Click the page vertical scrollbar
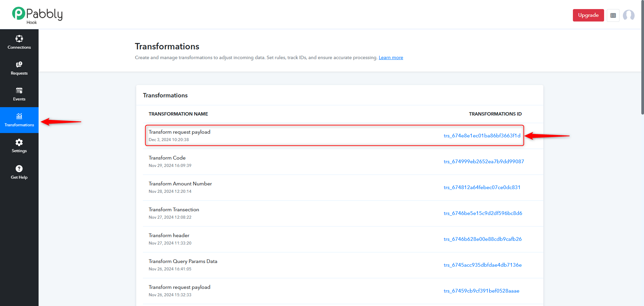The height and width of the screenshot is (306, 644). click(642, 57)
